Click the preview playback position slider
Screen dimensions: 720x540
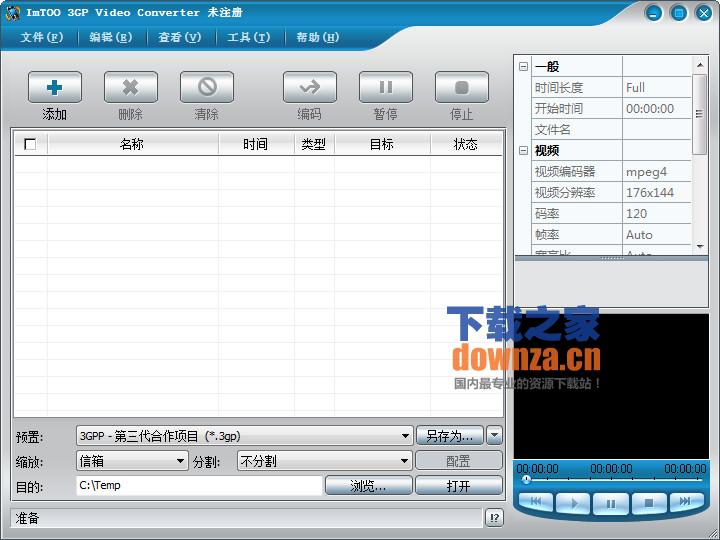tap(526, 479)
